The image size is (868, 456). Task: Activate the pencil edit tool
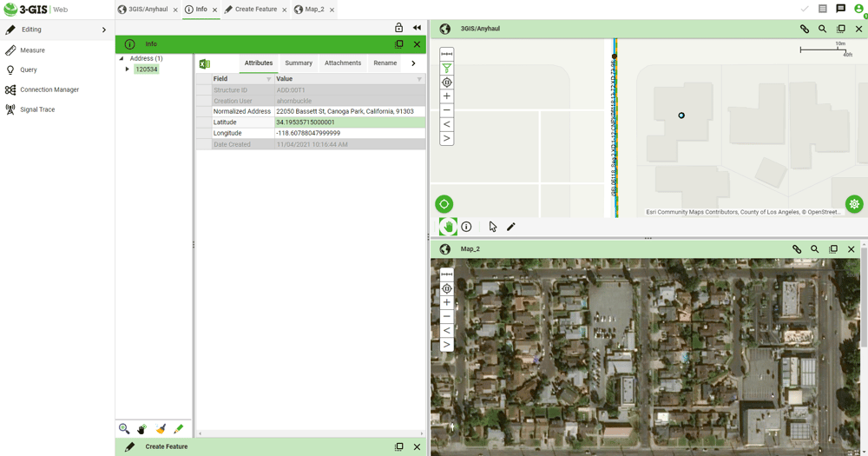coord(511,227)
